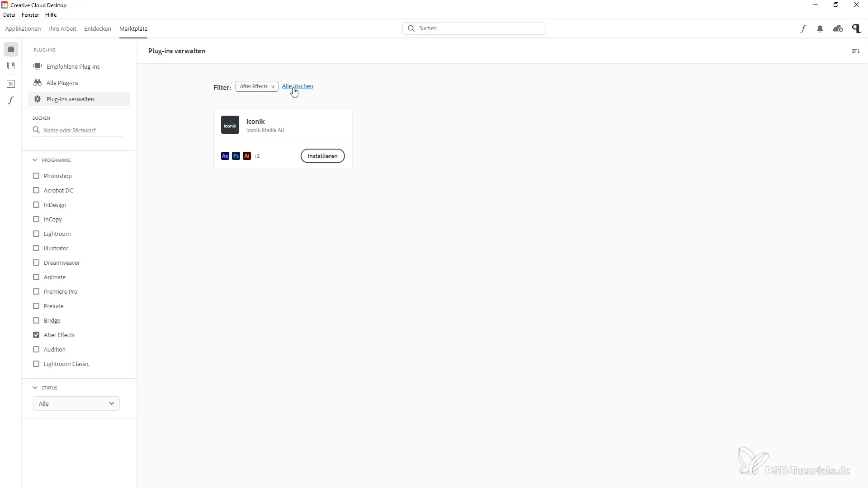Enable the Dreamweaver checkbox
The image size is (868, 488).
point(36,263)
